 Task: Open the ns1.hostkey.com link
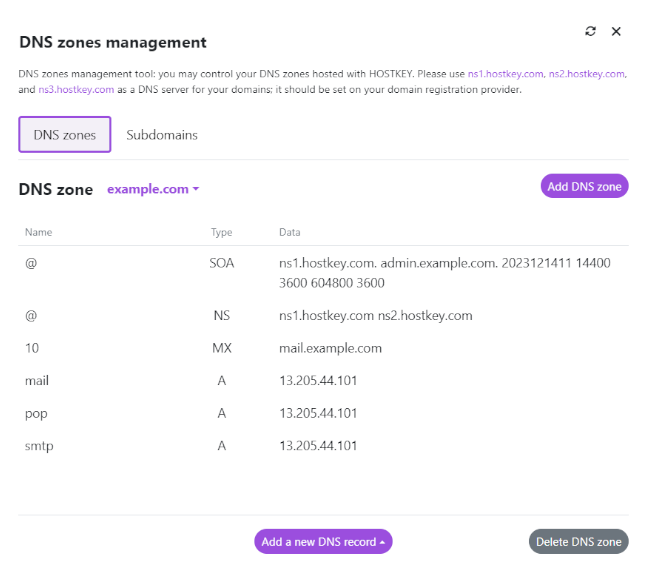click(505, 75)
